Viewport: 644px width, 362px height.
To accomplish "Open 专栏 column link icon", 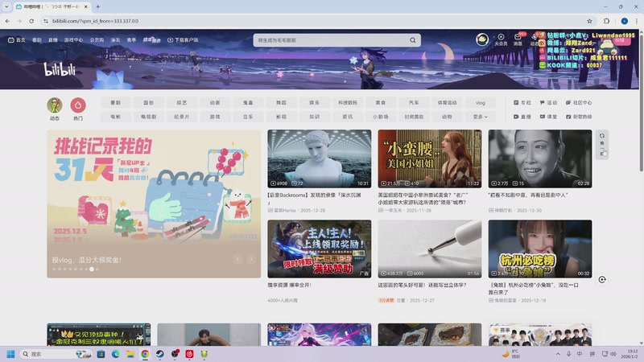I will (522, 103).
